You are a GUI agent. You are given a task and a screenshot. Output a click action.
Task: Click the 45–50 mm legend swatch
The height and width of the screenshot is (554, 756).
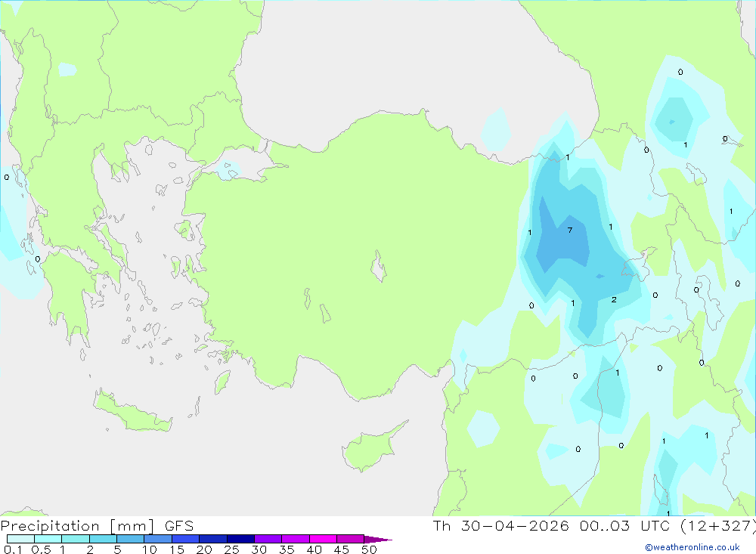pos(351,539)
